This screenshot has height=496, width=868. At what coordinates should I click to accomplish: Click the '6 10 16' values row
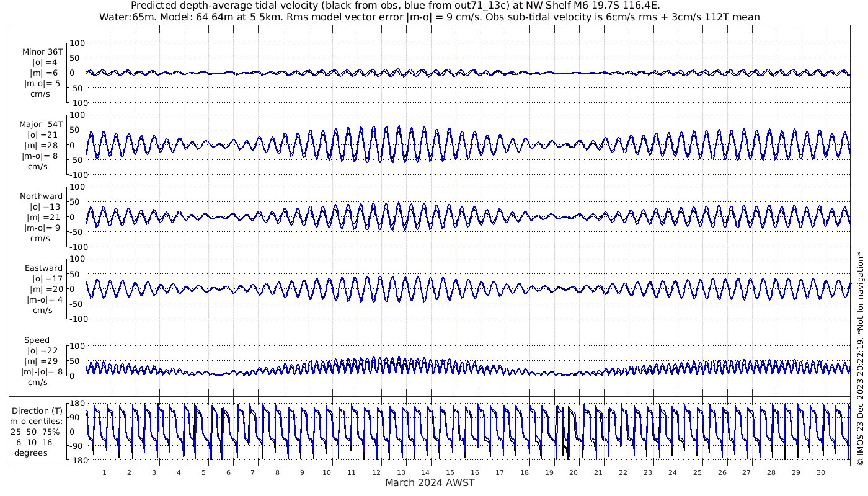pyautogui.click(x=35, y=443)
